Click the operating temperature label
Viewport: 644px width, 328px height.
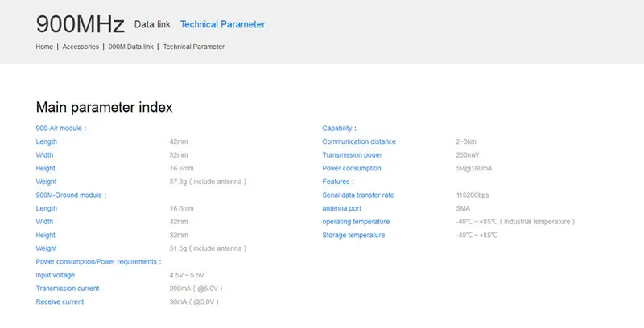356,222
